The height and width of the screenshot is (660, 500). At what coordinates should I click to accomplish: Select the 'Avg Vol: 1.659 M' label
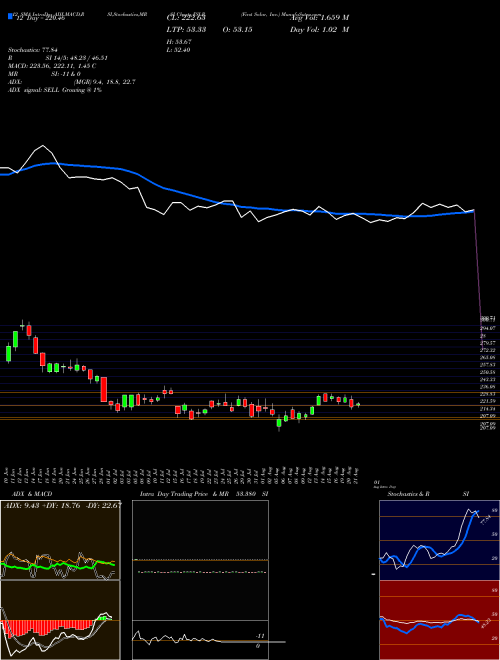319,18
